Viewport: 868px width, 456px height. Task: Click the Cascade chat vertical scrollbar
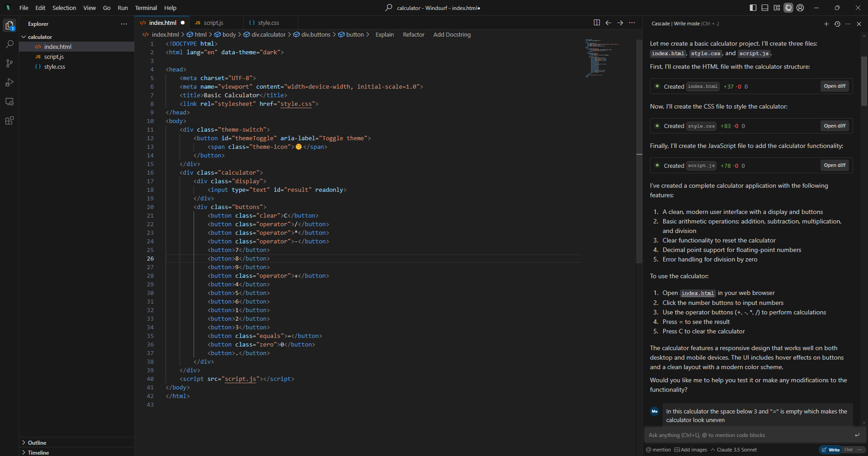(864, 81)
